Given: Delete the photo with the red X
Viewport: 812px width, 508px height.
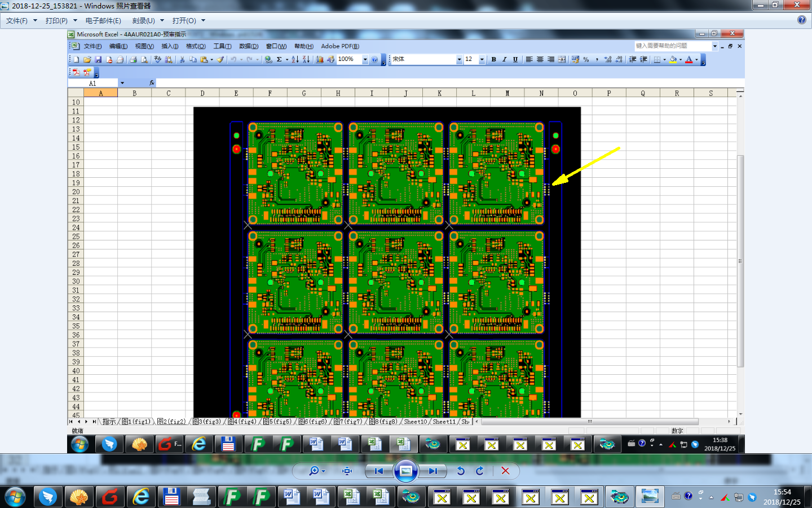Looking at the screenshot, I should pyautogui.click(x=505, y=471).
